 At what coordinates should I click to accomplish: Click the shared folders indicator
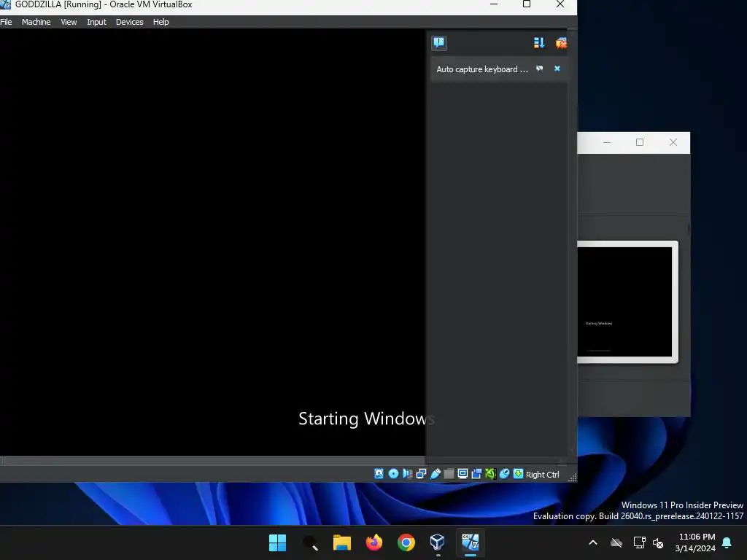449,473
